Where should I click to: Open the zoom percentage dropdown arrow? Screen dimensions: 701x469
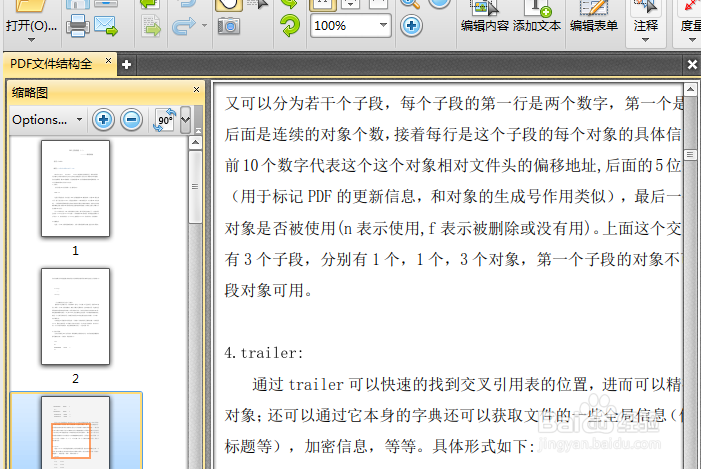point(384,25)
